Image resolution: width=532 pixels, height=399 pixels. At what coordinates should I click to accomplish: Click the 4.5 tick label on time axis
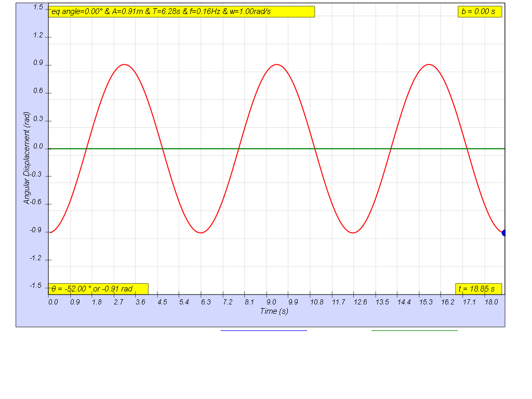click(x=162, y=302)
